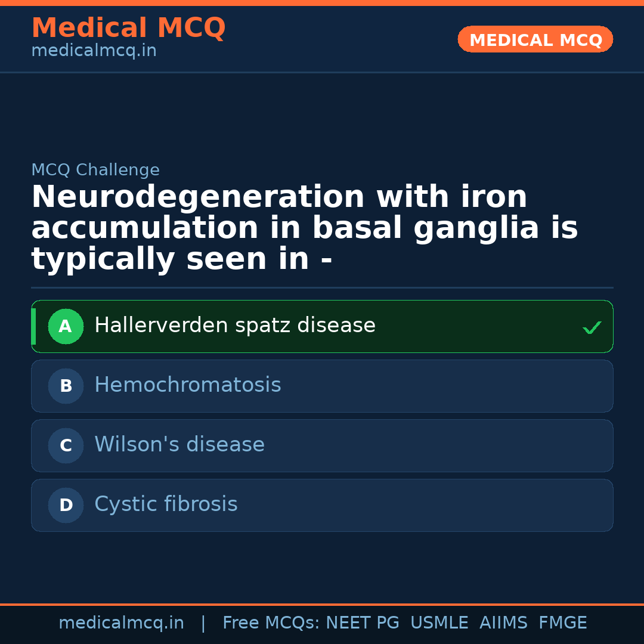This screenshot has width=644, height=644.
Task: Click the green A option circle
Action: [66, 326]
